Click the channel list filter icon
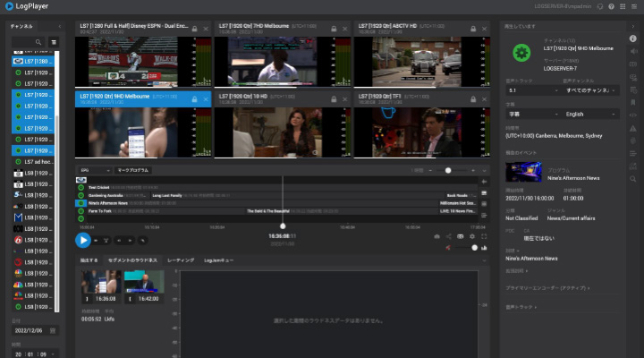The width and height of the screenshot is (644, 358). pos(53,41)
